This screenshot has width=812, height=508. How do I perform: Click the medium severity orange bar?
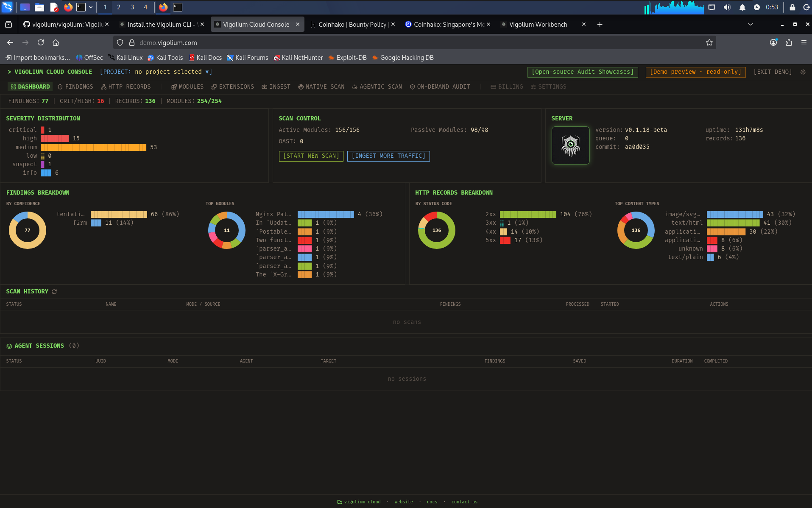click(x=93, y=147)
